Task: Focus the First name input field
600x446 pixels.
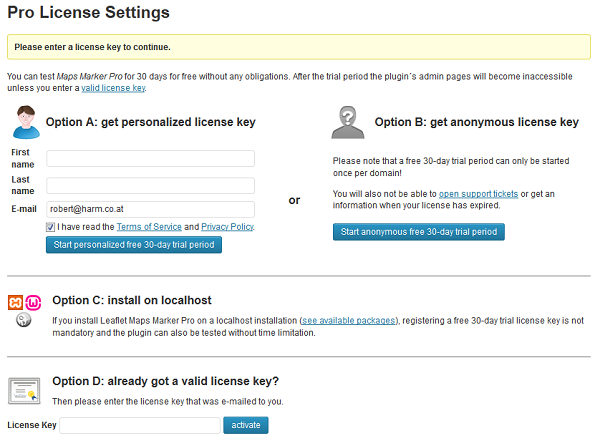Action: (150, 158)
